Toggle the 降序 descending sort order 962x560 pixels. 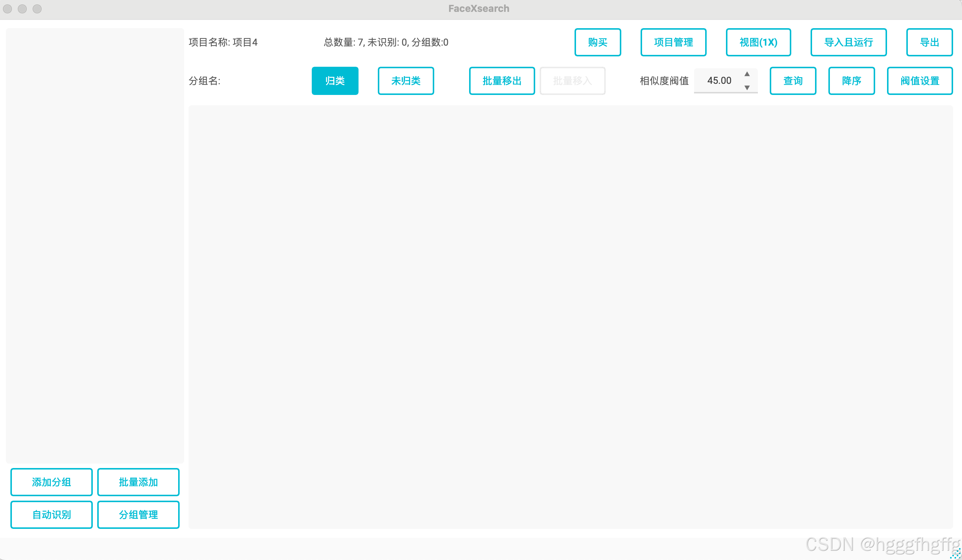pyautogui.click(x=851, y=81)
